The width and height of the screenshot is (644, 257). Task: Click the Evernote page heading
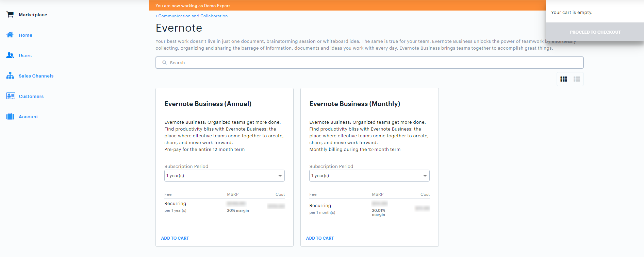click(179, 28)
